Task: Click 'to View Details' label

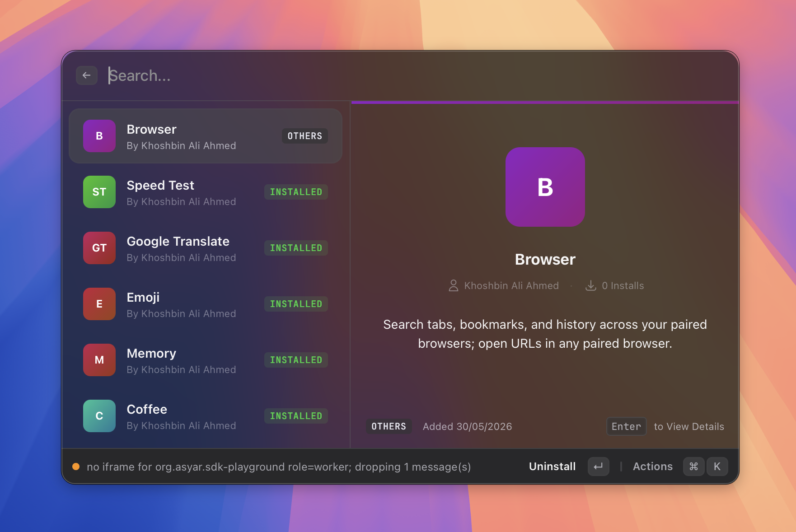Action: 689,427
